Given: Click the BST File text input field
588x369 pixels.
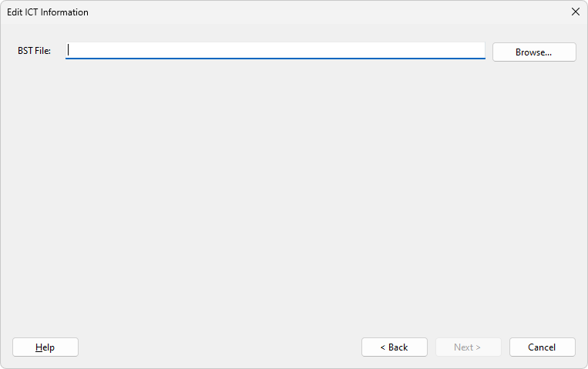Looking at the screenshot, I should 275,51.
